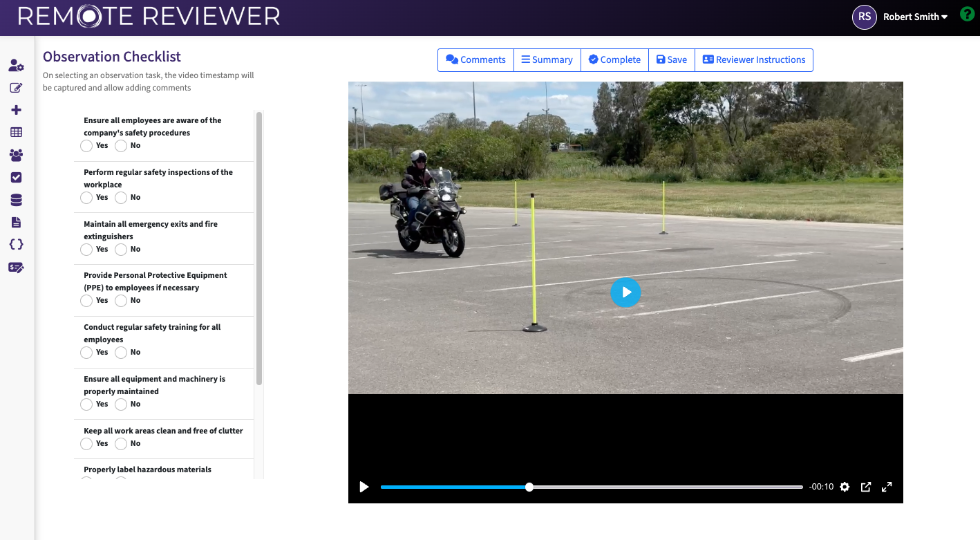The width and height of the screenshot is (980, 540).
Task: Select Yes for Provide Personal Protective Equipment
Action: (x=86, y=301)
